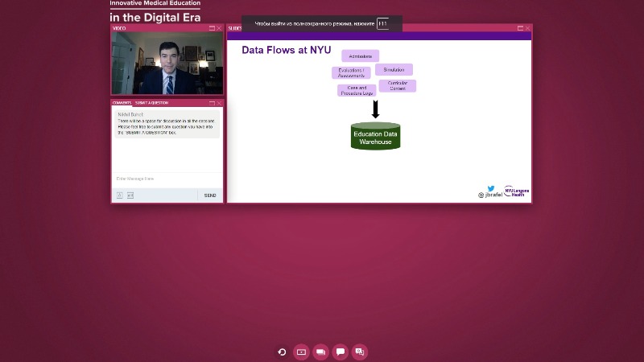This screenshot has height=362, width=644.
Task: Click the speaker video feed
Action: 167,64
